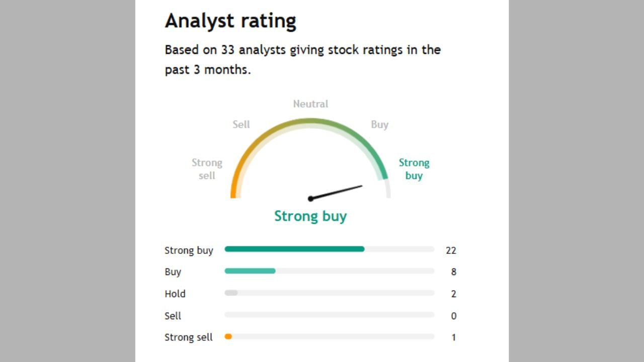This screenshot has height=362, width=644.
Task: Select the Buy label on the gauge
Action: point(379,125)
